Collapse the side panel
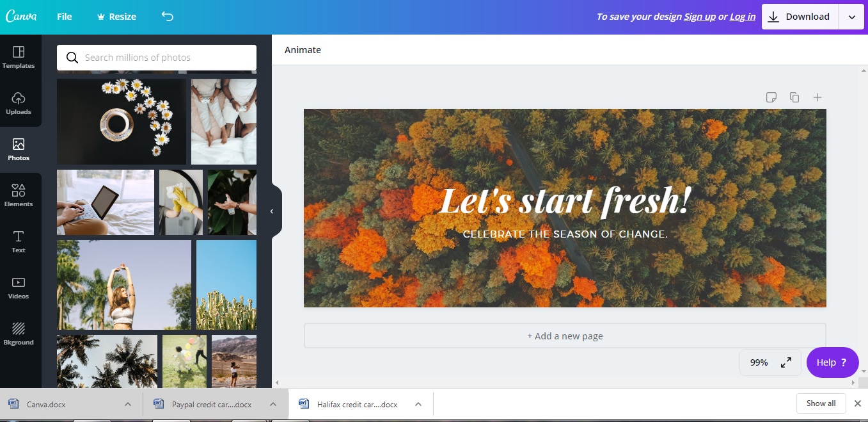Viewport: 868px width, 422px height. (x=272, y=211)
